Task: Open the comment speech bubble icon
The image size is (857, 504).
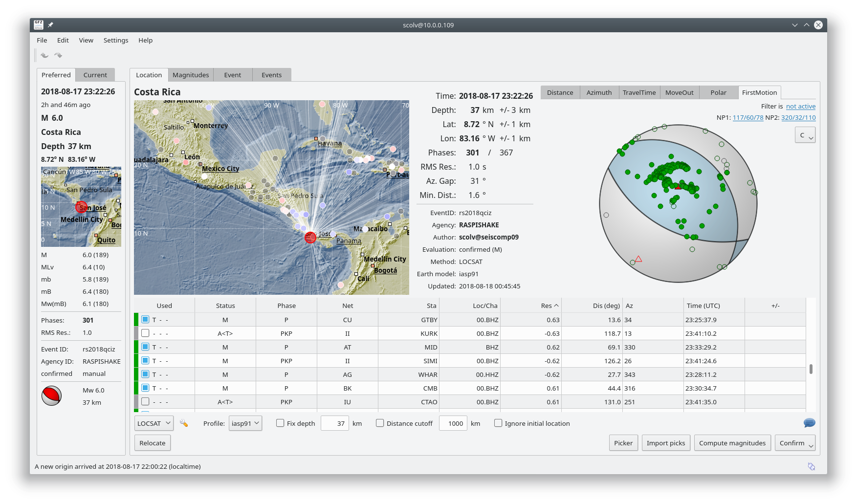Action: pos(809,423)
